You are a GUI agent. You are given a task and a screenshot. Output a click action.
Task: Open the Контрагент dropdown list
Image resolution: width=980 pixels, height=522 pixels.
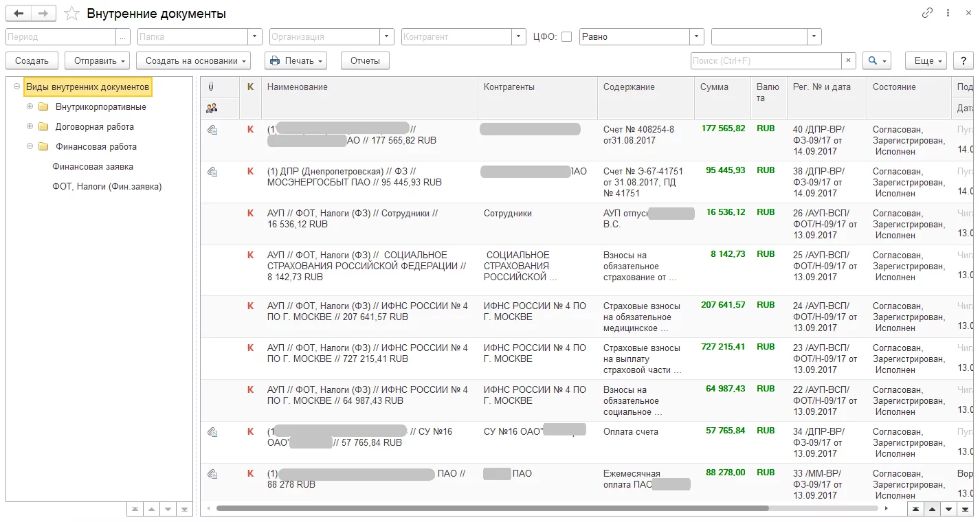[x=519, y=37]
